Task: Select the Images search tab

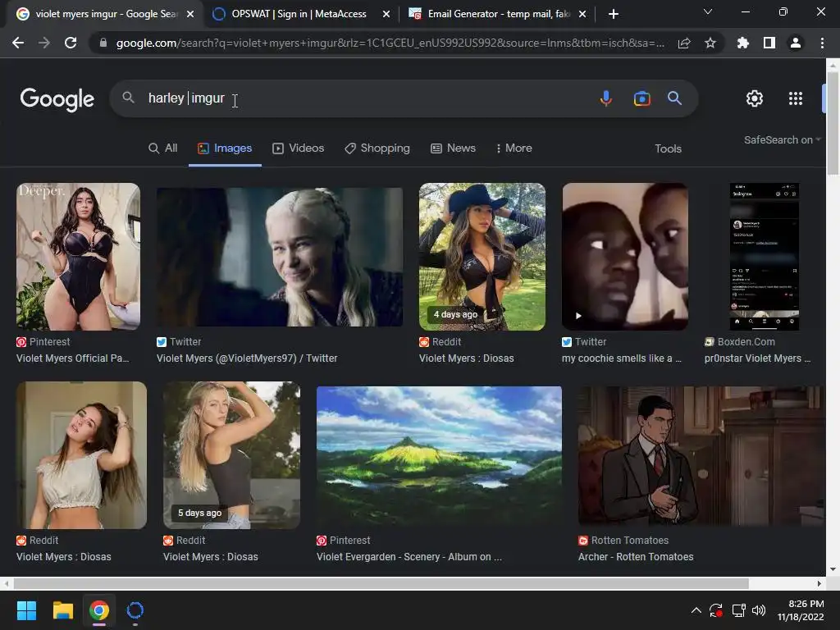Action: click(225, 148)
